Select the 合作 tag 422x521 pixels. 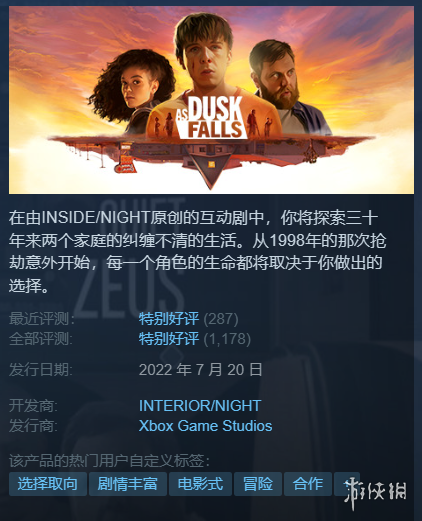pyautogui.click(x=308, y=484)
